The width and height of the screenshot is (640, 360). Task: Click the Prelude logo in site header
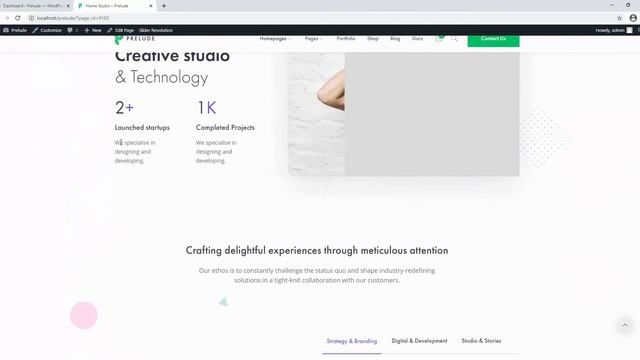coord(135,39)
